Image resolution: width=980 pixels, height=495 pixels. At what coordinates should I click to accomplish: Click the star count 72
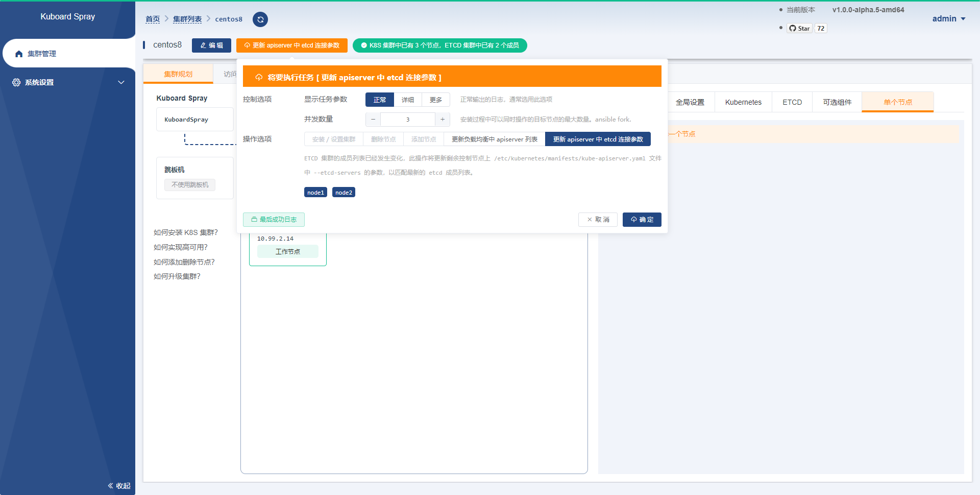point(821,28)
